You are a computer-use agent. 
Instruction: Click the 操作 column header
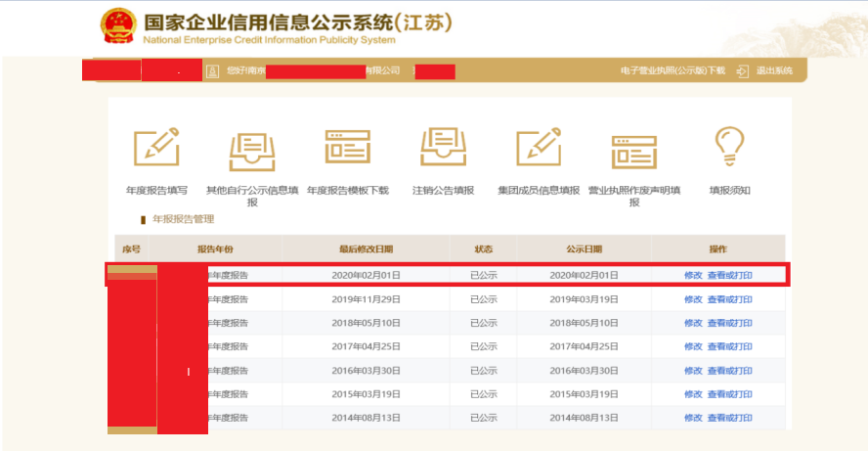(x=718, y=248)
